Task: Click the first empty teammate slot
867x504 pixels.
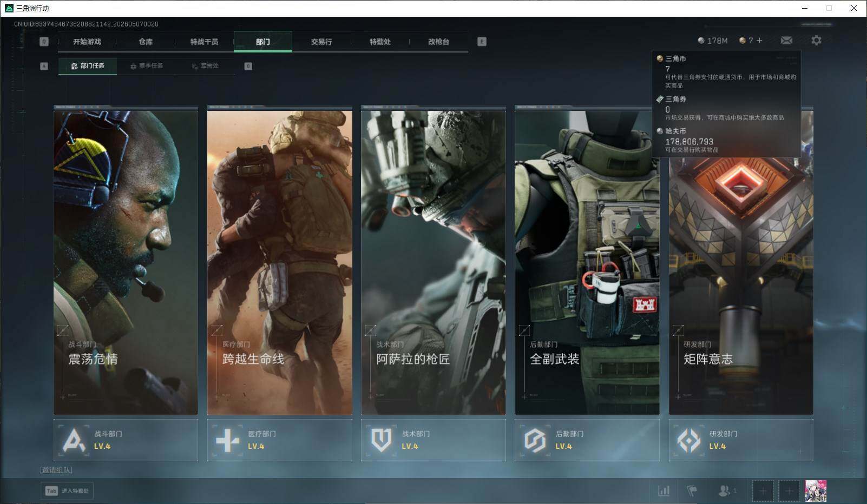Action: (763, 491)
